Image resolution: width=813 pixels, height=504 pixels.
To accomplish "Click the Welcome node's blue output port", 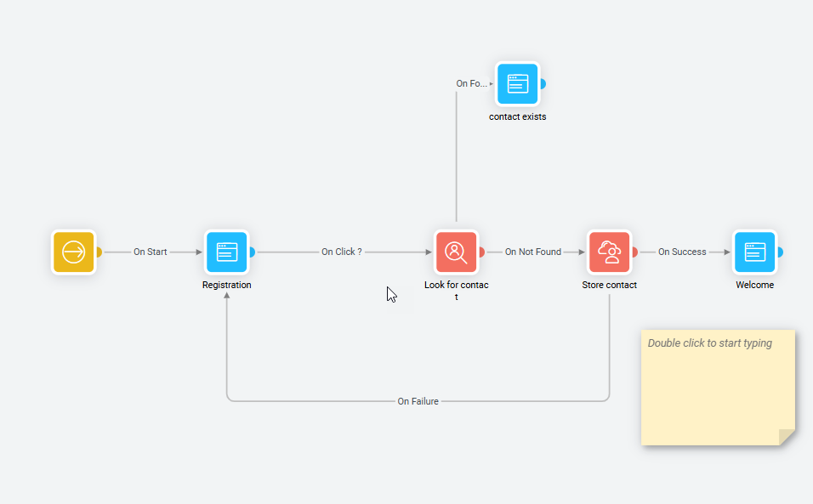I will point(780,252).
